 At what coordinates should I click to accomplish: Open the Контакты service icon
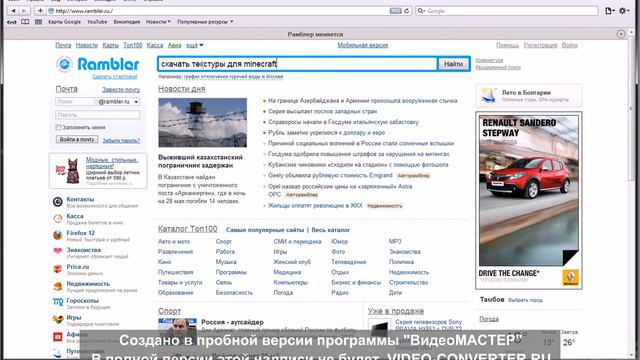pos(58,201)
